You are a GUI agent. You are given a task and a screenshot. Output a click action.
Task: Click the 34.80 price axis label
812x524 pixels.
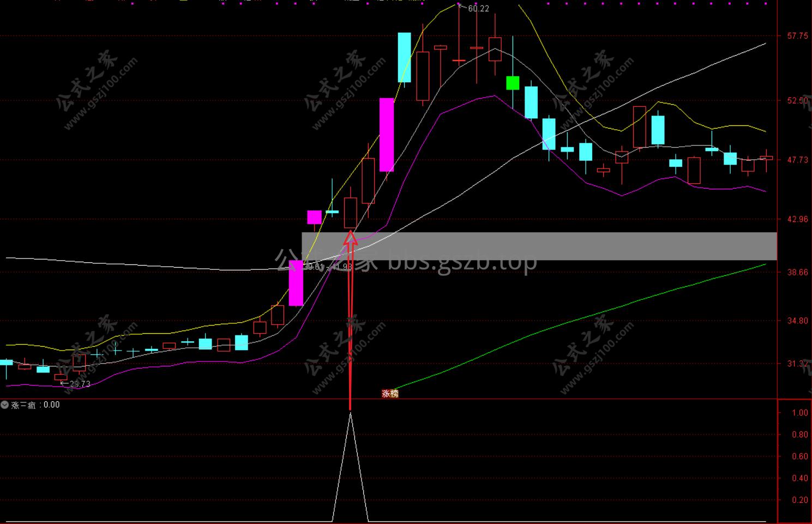coord(797,321)
